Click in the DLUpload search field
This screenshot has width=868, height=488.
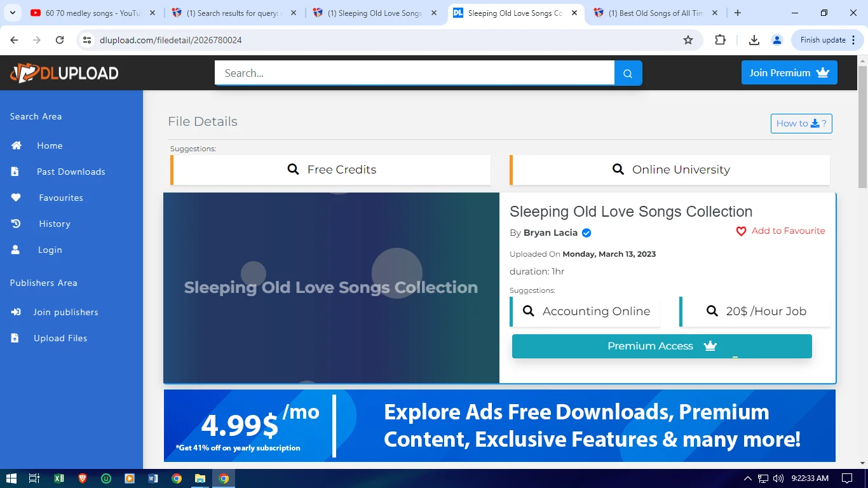click(x=414, y=73)
